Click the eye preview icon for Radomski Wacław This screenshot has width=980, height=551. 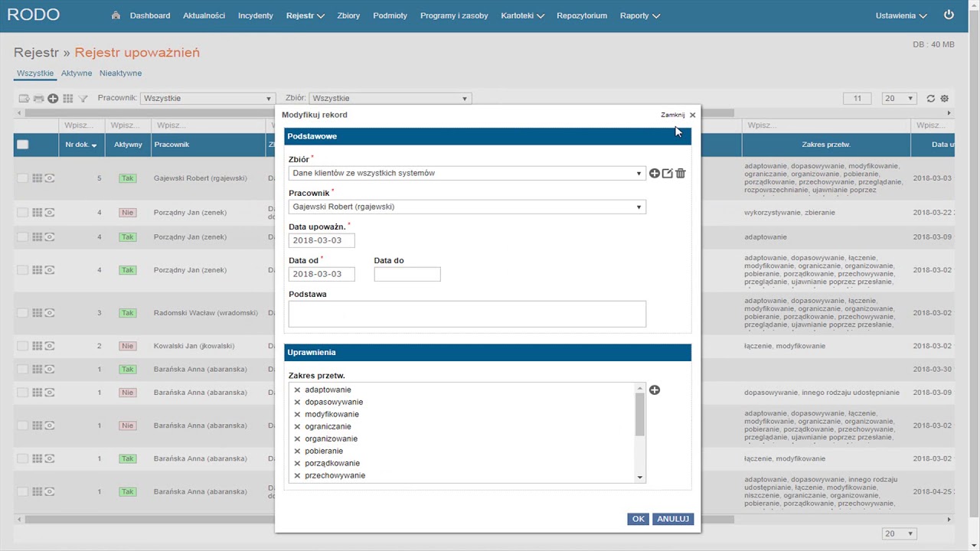tap(50, 313)
